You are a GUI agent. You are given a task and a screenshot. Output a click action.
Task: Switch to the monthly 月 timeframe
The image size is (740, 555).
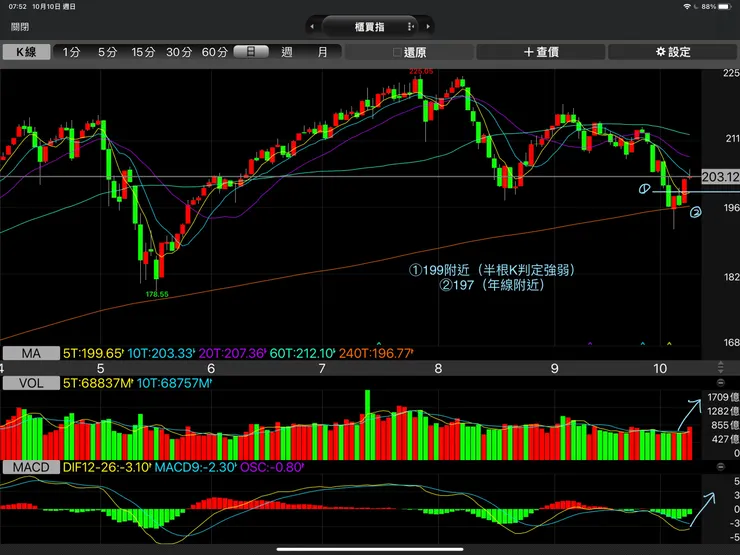[322, 52]
